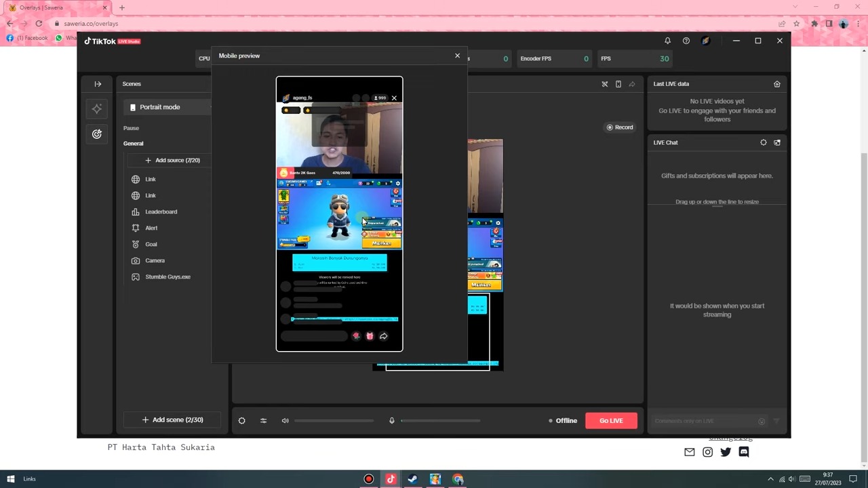Select the first Link source
Screen dimensions: 868x488
151,179
